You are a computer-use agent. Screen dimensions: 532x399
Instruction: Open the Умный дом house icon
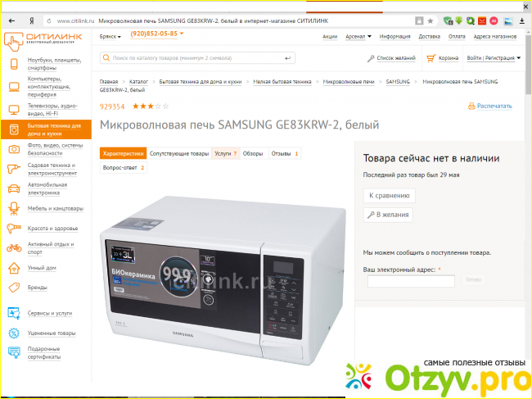pyautogui.click(x=14, y=268)
